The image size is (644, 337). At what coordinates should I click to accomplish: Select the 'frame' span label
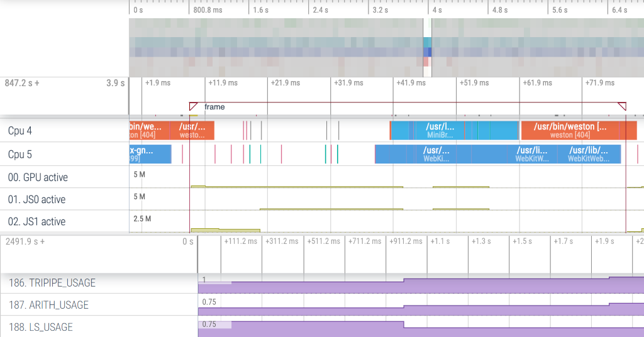(214, 107)
